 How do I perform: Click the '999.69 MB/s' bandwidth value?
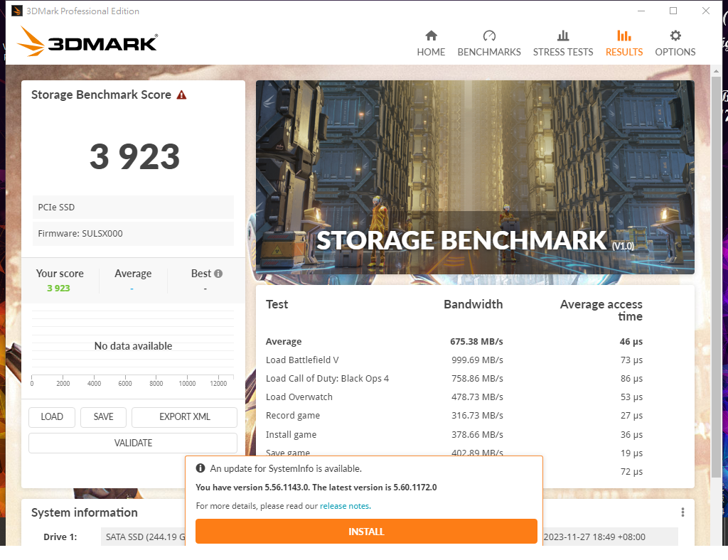coord(477,360)
